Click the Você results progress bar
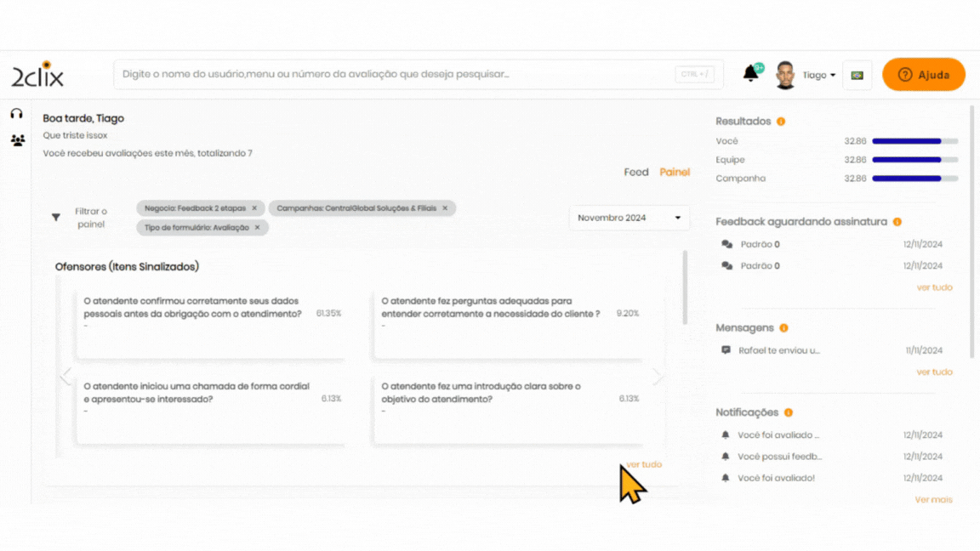This screenshot has height=551, width=980. (914, 141)
